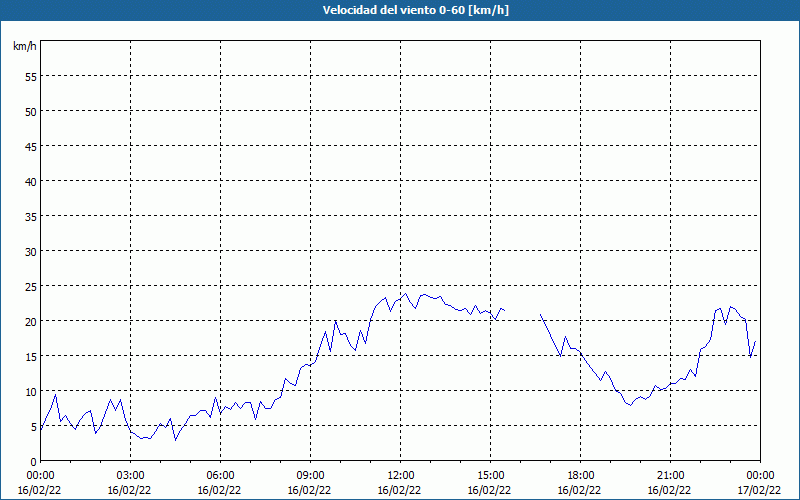The width and height of the screenshot is (800, 500).
Task: Click the y-axis value '30'
Action: [30, 252]
